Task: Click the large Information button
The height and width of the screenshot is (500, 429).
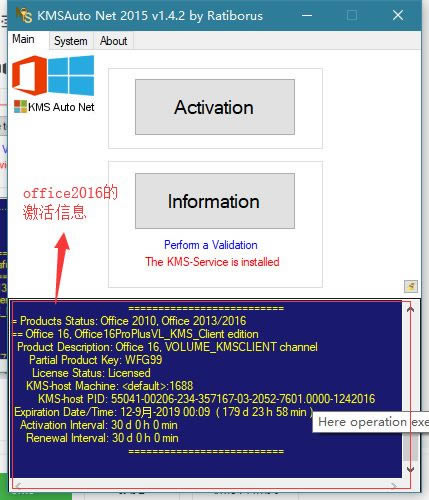Action: [215, 201]
